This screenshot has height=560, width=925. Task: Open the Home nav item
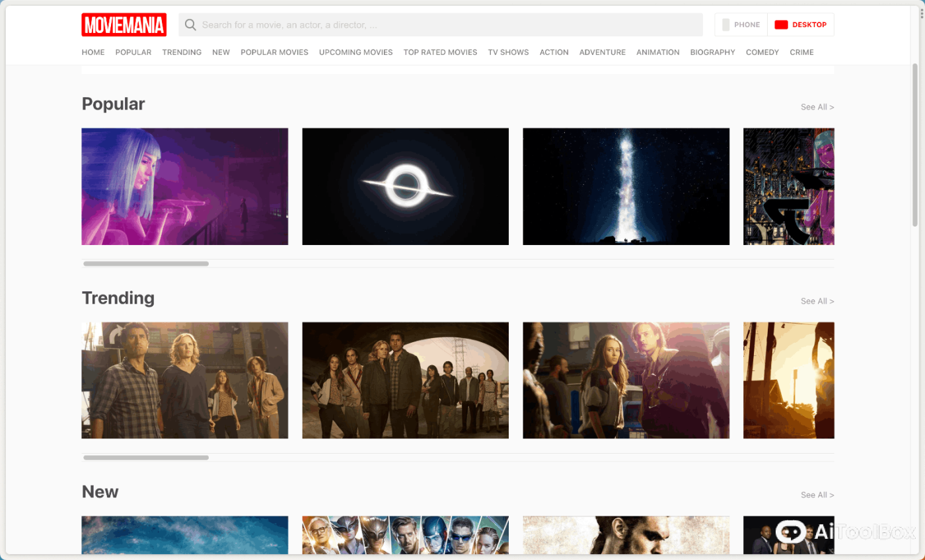click(x=93, y=52)
